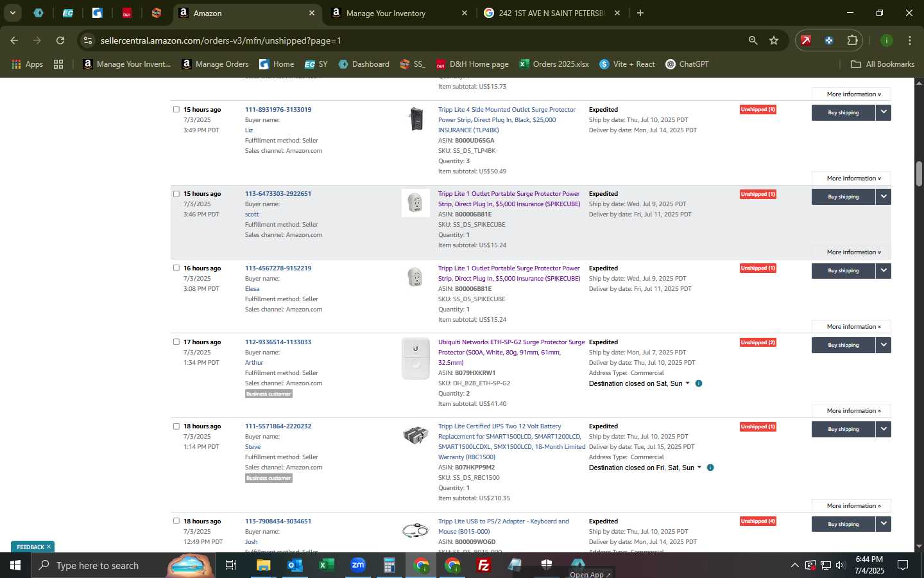
Task: Open Outlook from taskbar
Action: (x=295, y=565)
